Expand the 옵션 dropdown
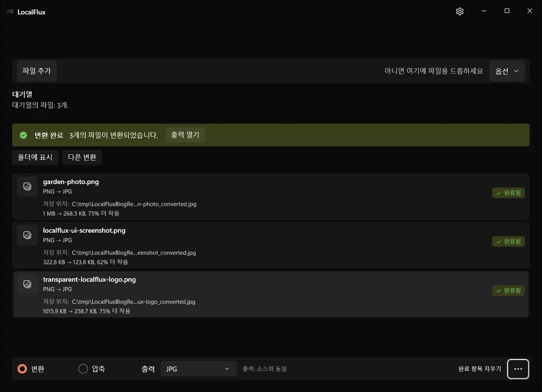Screen dimensions: 542x392 (x=507, y=71)
